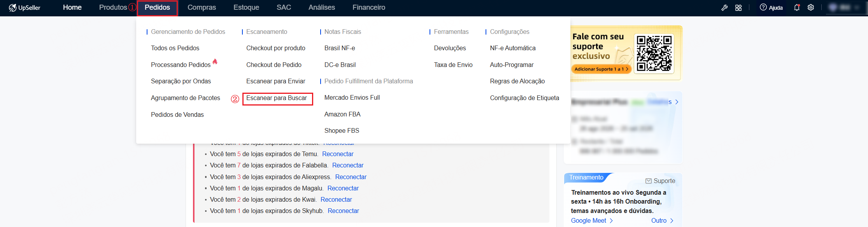868x227 pixels.
Task: Open the Google Meet link arrow
Action: coord(611,221)
